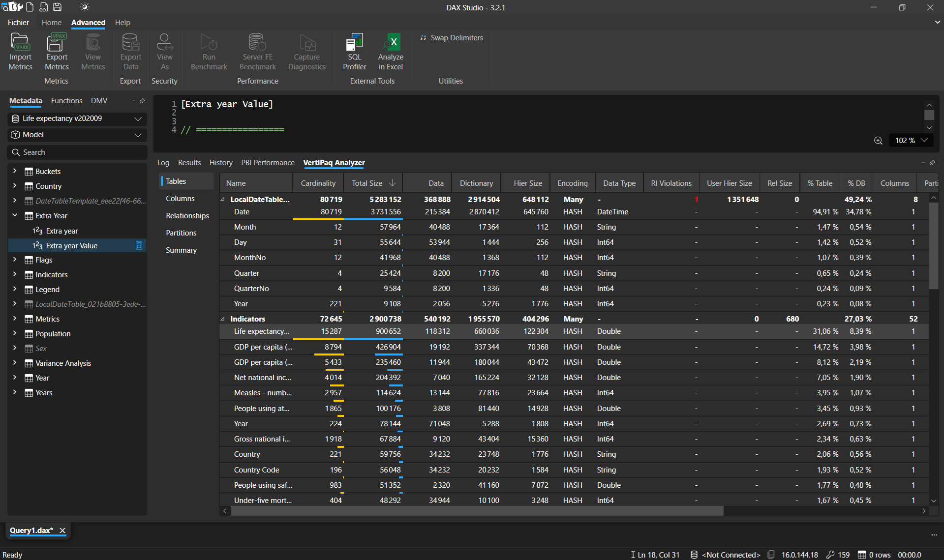Image resolution: width=944 pixels, height=560 pixels.
Task: Click the vertical scrollbar of the grid
Action: (933, 246)
